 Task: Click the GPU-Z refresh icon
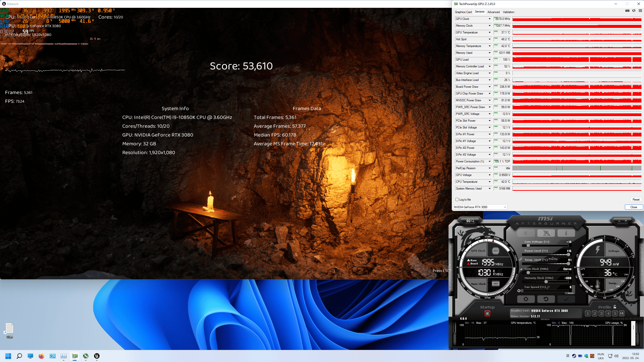634,11
